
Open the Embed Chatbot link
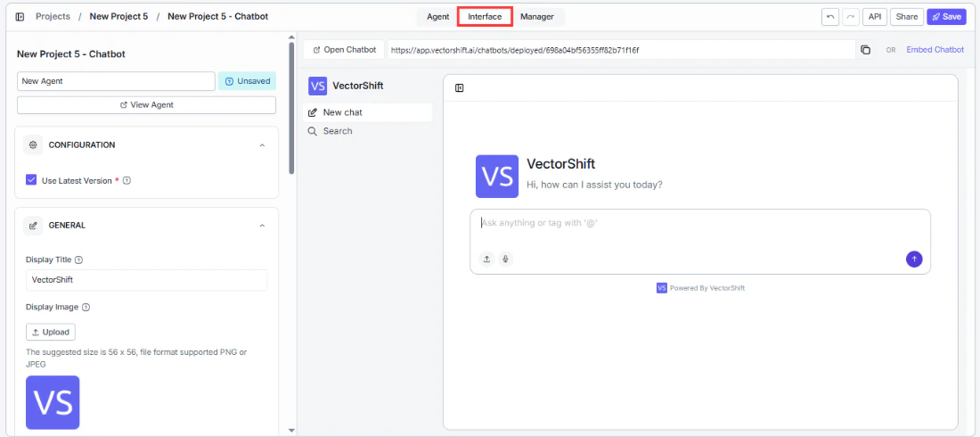(935, 49)
